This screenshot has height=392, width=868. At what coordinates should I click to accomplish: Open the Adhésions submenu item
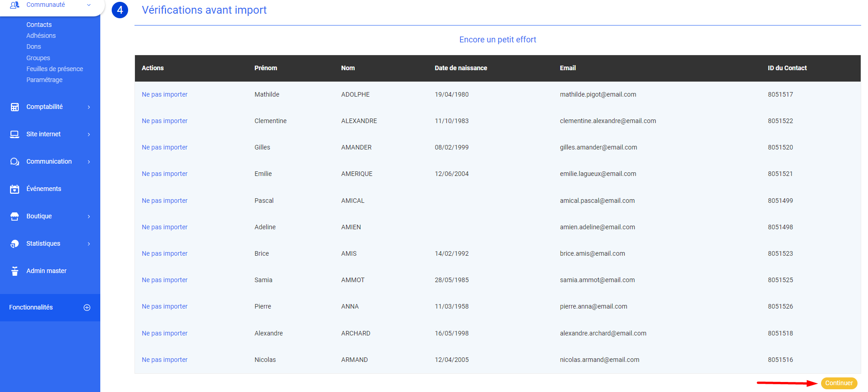pos(41,36)
